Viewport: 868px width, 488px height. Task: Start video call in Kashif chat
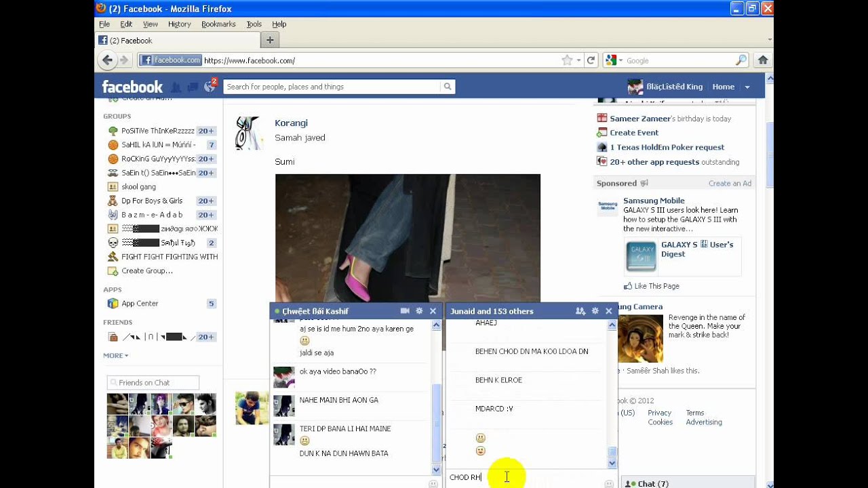click(405, 311)
